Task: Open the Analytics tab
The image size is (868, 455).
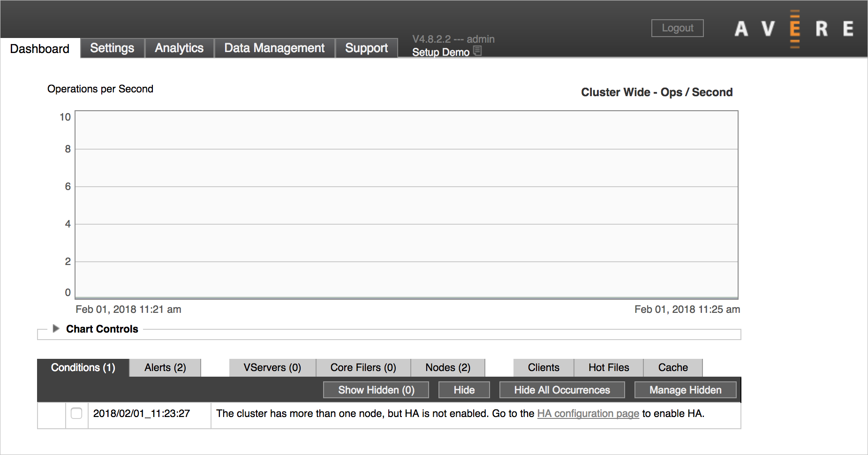Action: [179, 48]
